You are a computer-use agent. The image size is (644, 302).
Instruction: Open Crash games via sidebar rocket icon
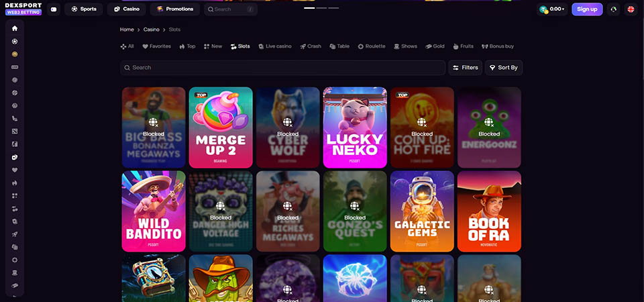(15, 234)
